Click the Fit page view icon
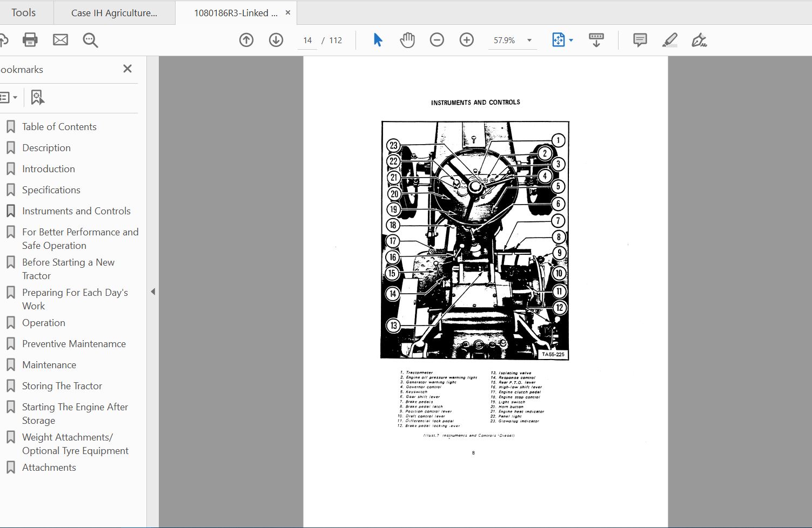812x528 pixels. pos(558,40)
